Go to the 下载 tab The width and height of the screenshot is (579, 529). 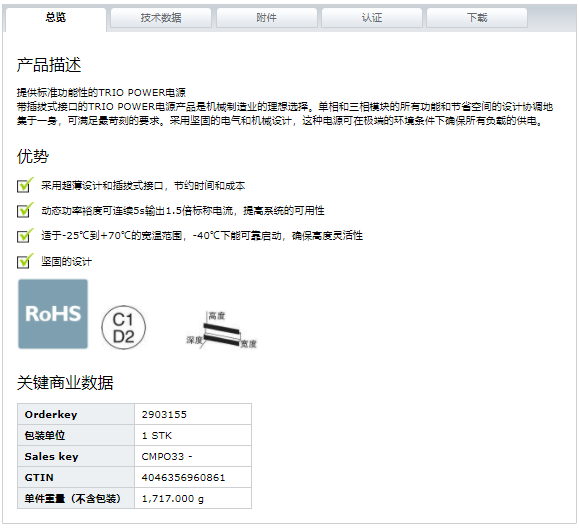(x=477, y=18)
